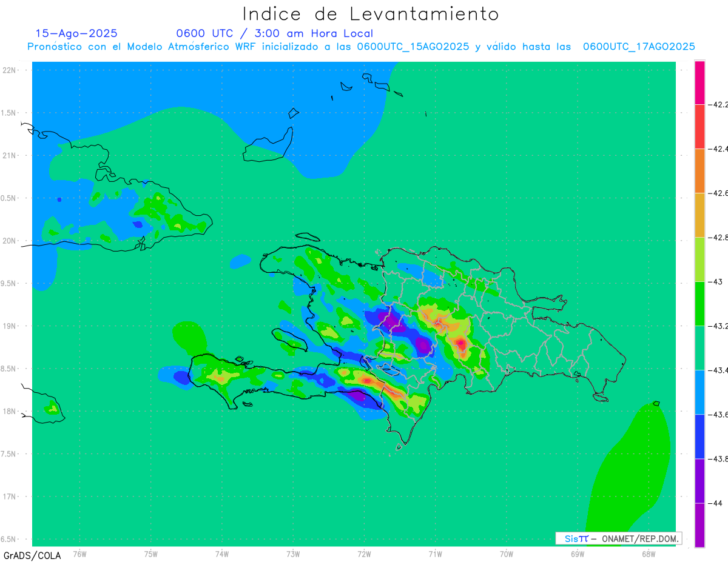Click the '76W' longitude label
The width and height of the screenshot is (728, 562).
79,554
